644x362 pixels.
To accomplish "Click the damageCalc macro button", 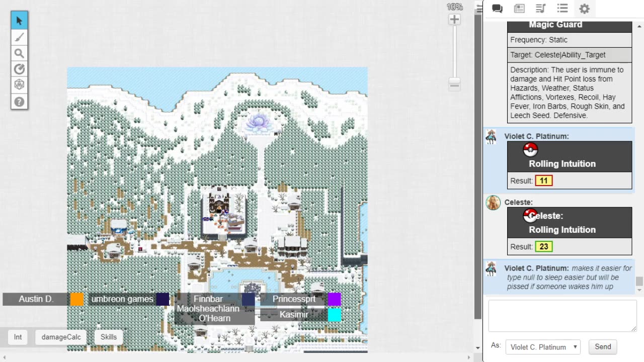I will point(61,337).
